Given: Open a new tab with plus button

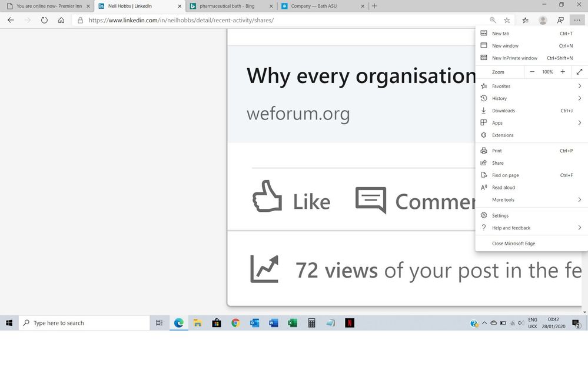Looking at the screenshot, I should click(x=374, y=6).
